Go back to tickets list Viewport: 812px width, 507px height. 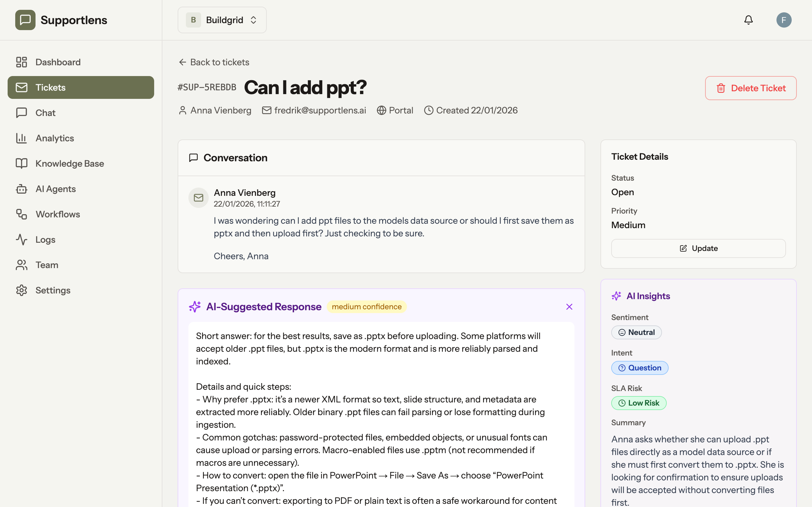[214, 62]
